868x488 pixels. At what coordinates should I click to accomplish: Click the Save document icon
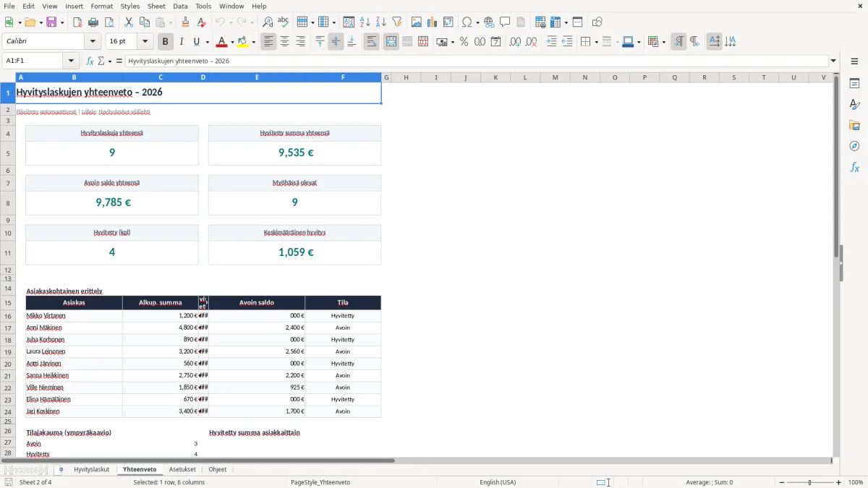(x=51, y=22)
